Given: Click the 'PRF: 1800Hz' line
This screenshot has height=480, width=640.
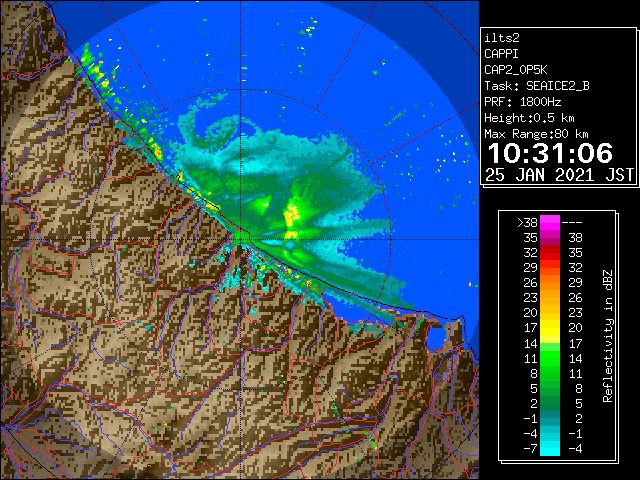Looking at the screenshot, I should pos(522,102).
